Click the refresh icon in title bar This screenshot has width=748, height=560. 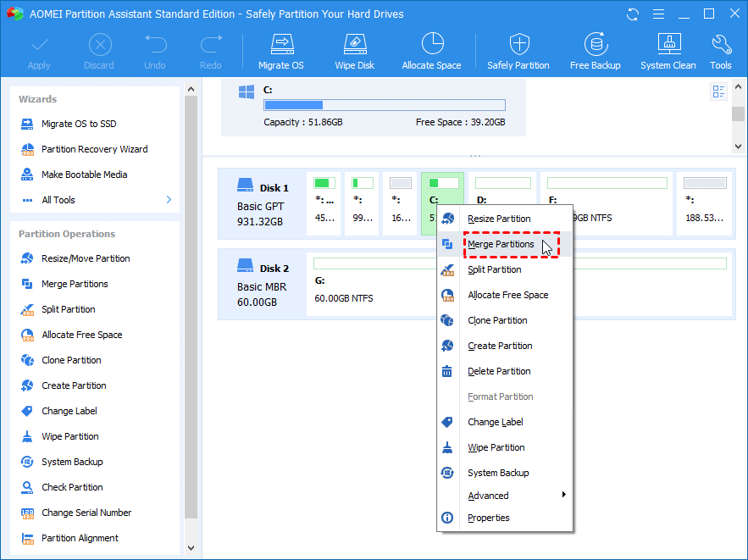click(633, 14)
